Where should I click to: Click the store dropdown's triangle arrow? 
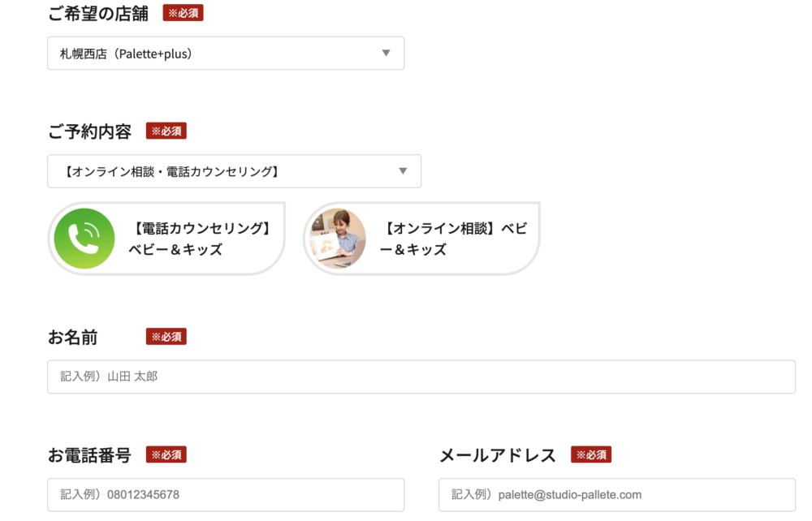386,54
